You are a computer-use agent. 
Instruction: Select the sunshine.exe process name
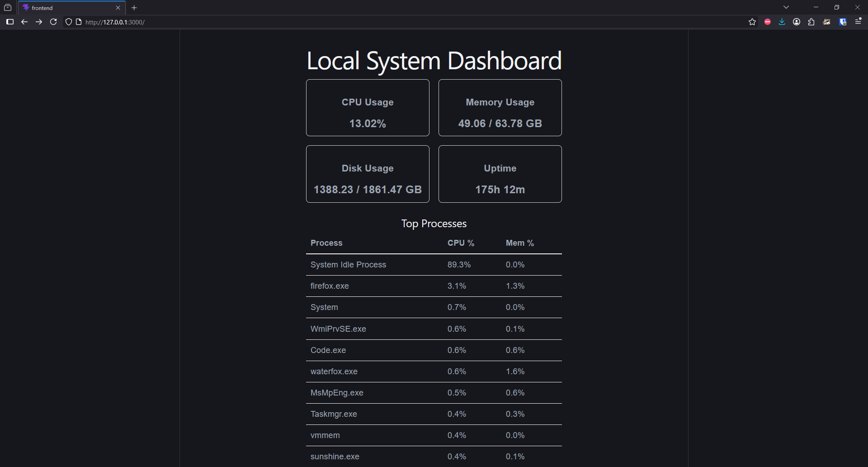click(335, 457)
